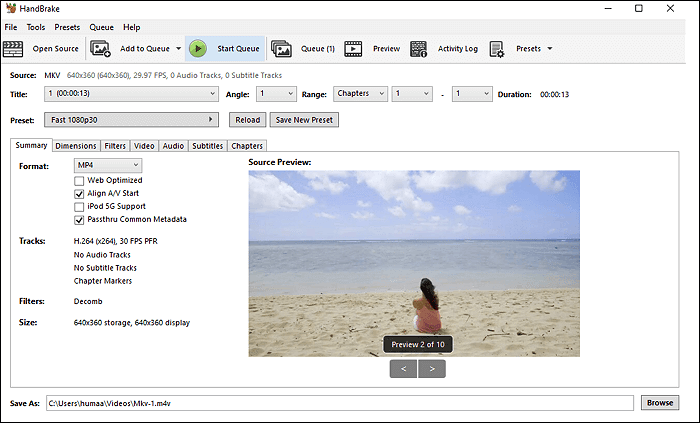Open the Title selection dropdown
The height and width of the screenshot is (423, 700).
130,94
